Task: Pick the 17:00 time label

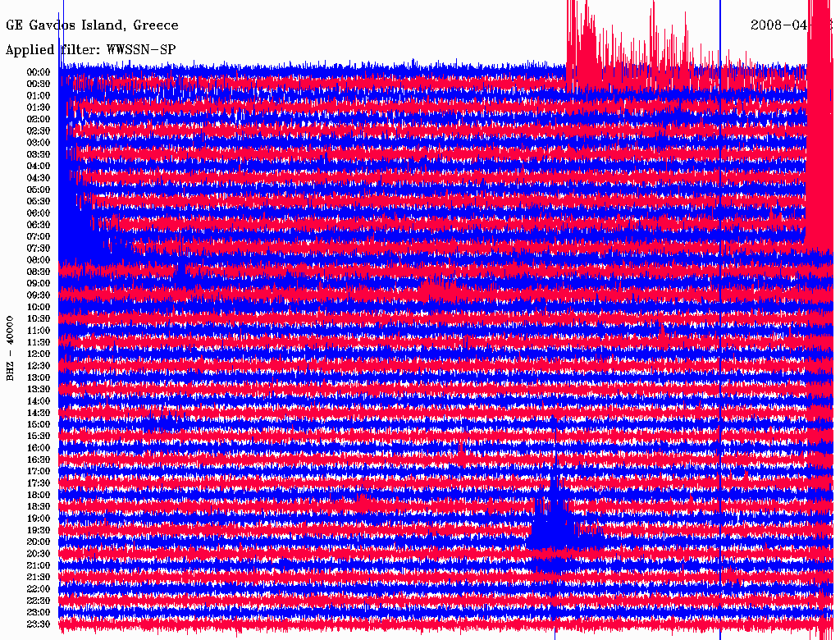Action: (38, 471)
